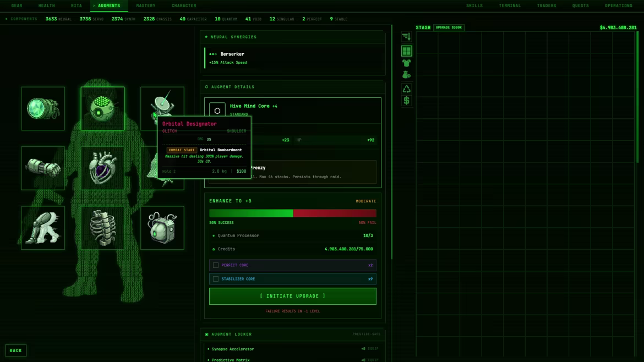Click the 3738 Servo component count

click(91, 19)
